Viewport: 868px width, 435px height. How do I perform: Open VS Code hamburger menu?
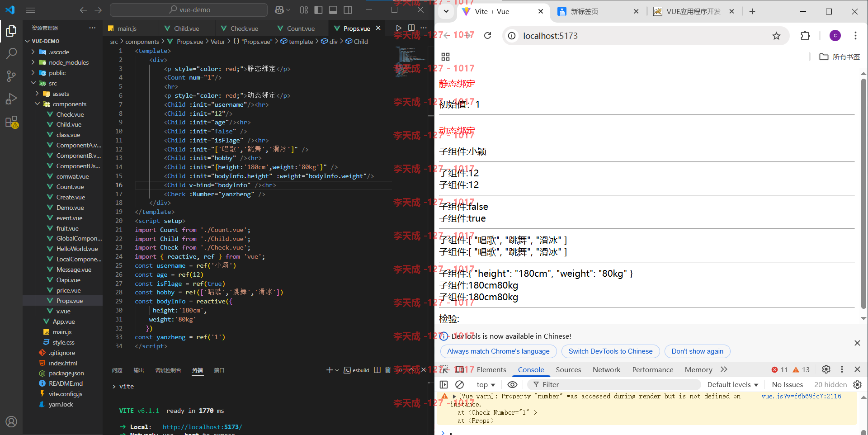coord(30,10)
